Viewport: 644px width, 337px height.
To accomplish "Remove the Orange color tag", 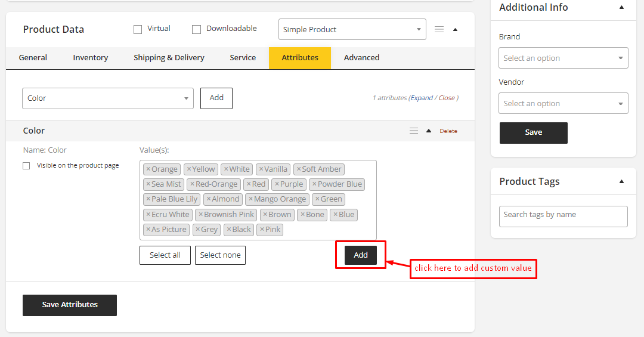I will tap(148, 169).
